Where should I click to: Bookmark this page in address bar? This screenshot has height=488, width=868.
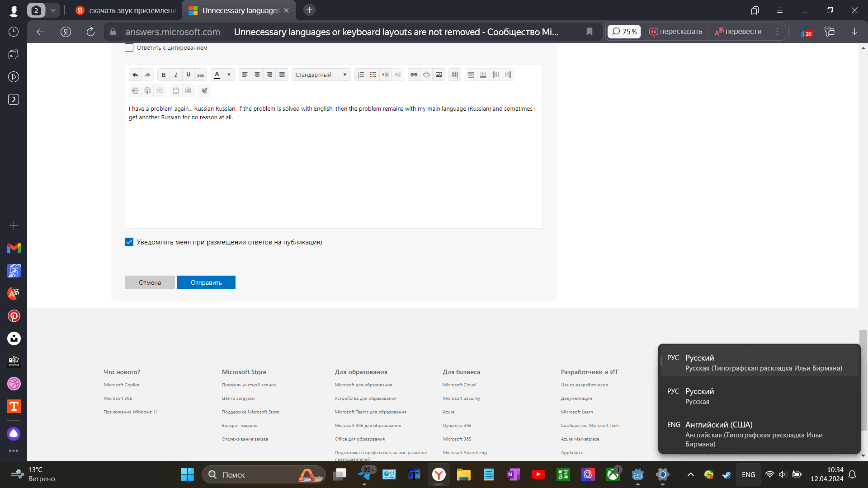tap(590, 32)
